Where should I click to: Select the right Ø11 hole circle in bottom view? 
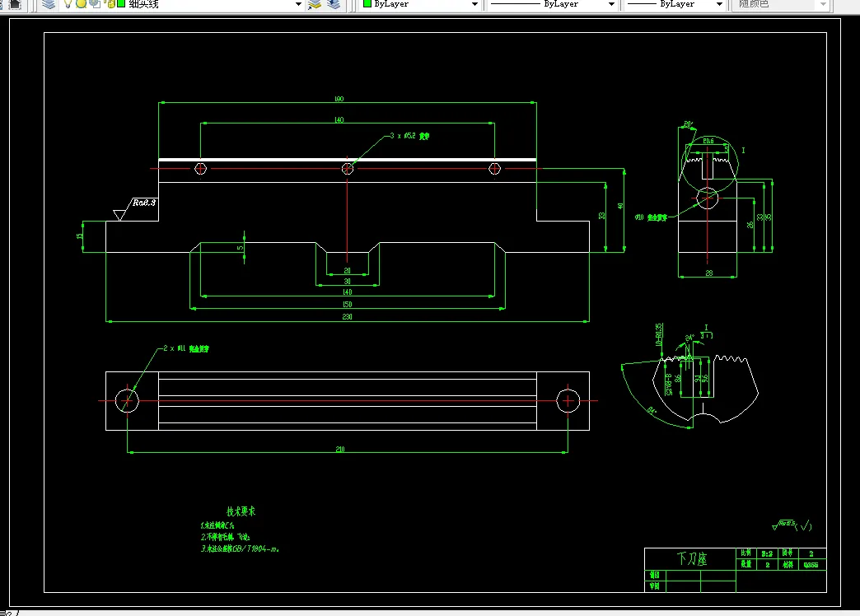(568, 401)
